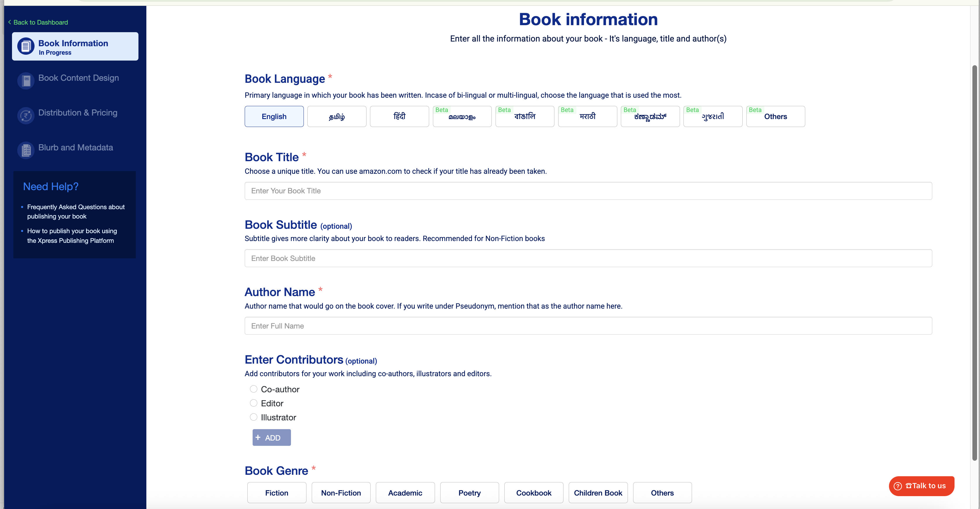980x509 pixels.
Task: Click the Distribution & Pricing rupee icon
Action: tap(25, 116)
